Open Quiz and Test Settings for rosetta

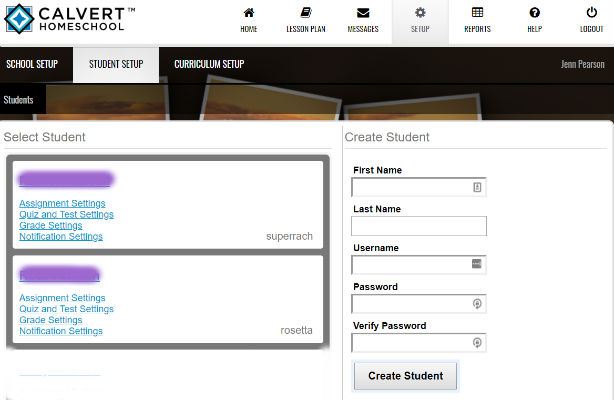tap(66, 309)
